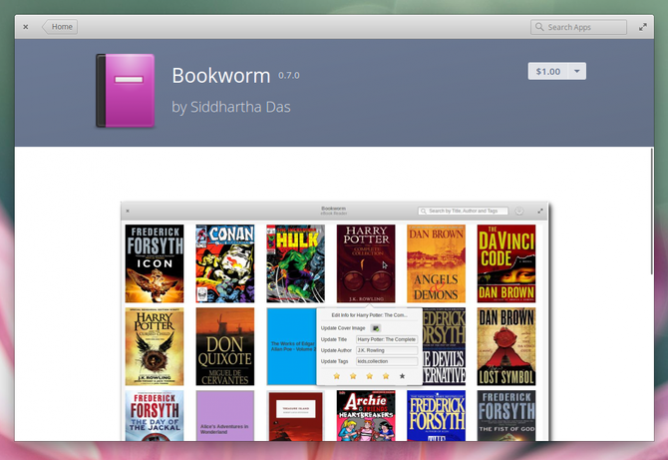This screenshot has width=668, height=460.
Task: Open the price dropdown arrow
Action: [x=577, y=71]
